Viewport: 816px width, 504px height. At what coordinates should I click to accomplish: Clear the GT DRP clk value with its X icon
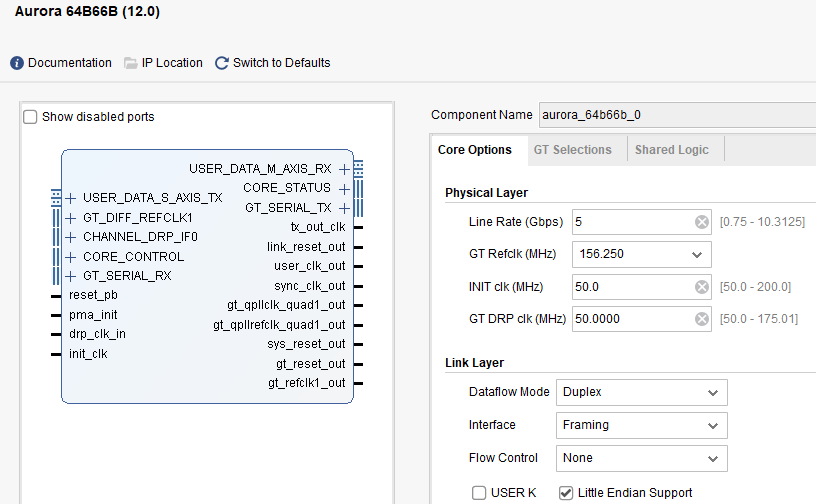tap(702, 320)
